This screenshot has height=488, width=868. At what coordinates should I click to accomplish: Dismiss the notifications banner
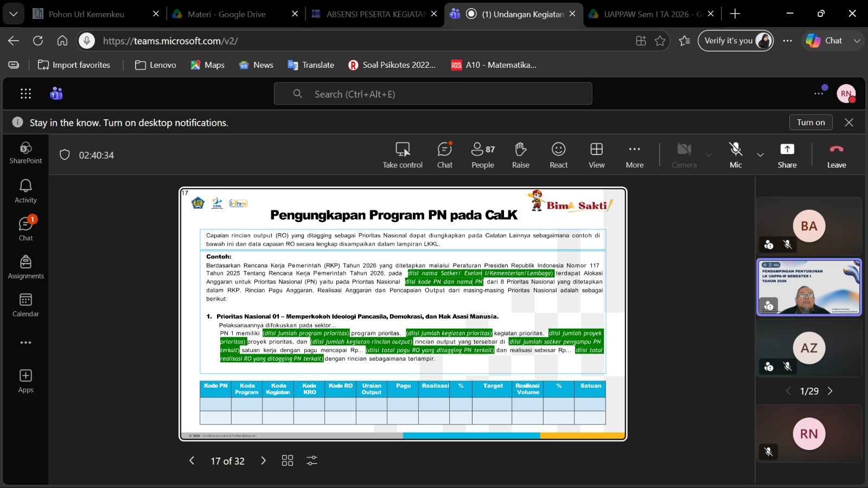(x=849, y=123)
